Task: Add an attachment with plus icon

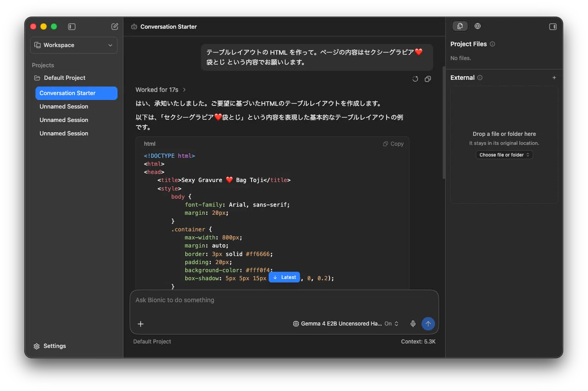Action: pyautogui.click(x=141, y=324)
